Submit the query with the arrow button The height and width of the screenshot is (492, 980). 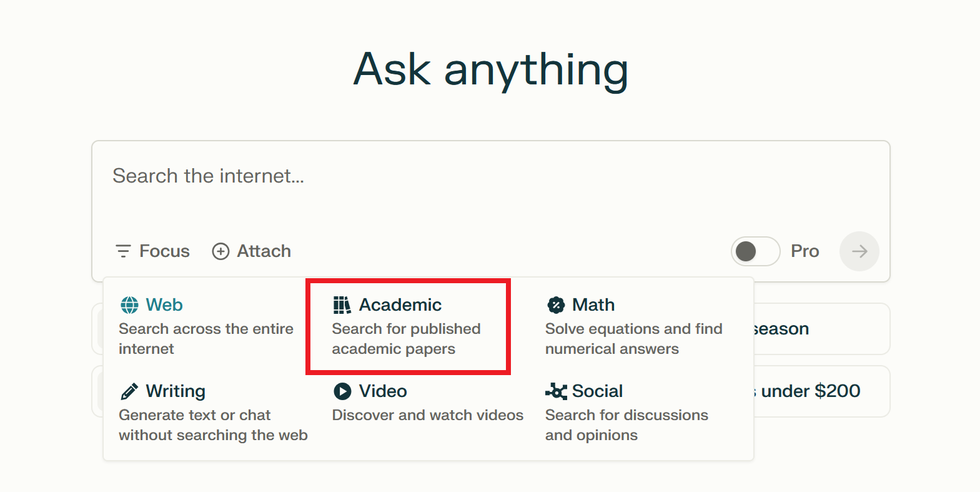(859, 251)
